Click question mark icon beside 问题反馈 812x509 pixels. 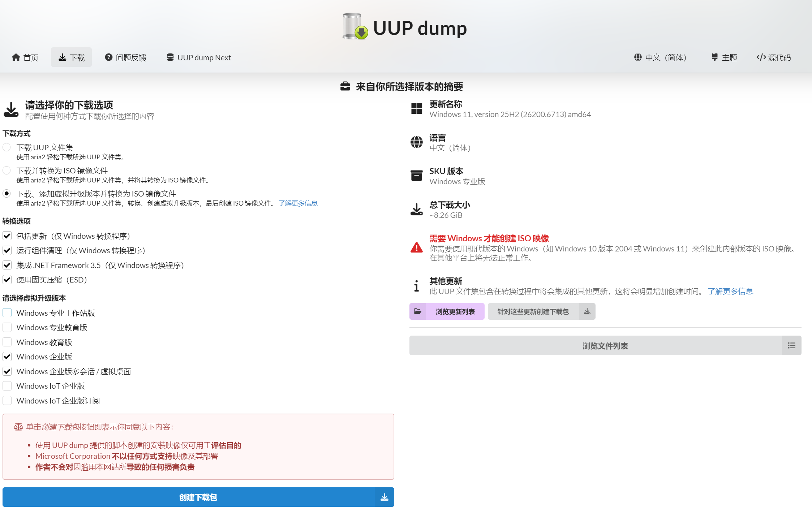(108, 57)
